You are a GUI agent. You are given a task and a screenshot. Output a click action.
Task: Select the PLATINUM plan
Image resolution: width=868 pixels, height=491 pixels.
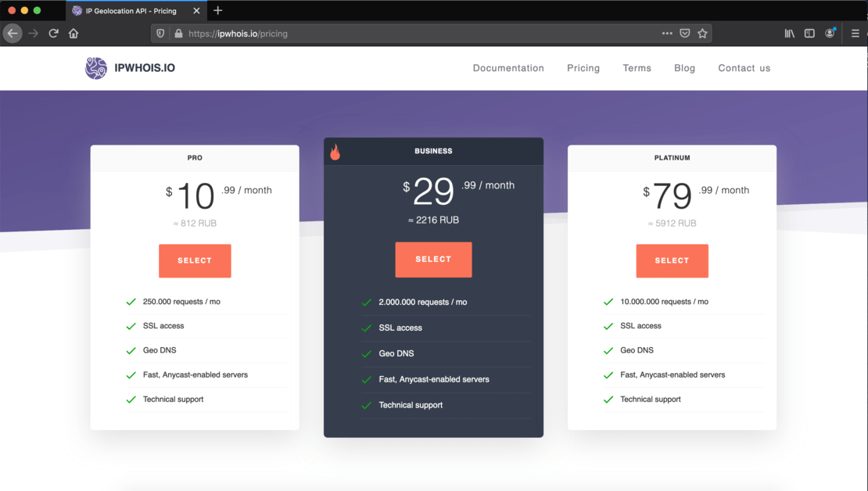click(x=672, y=260)
